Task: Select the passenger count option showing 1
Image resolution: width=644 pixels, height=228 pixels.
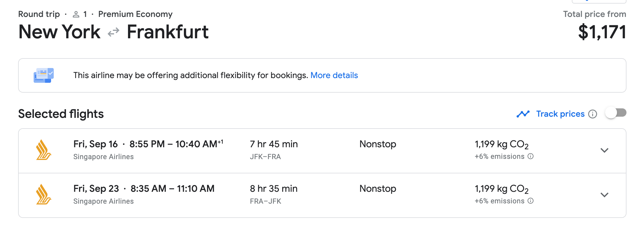Action: pyautogui.click(x=85, y=14)
